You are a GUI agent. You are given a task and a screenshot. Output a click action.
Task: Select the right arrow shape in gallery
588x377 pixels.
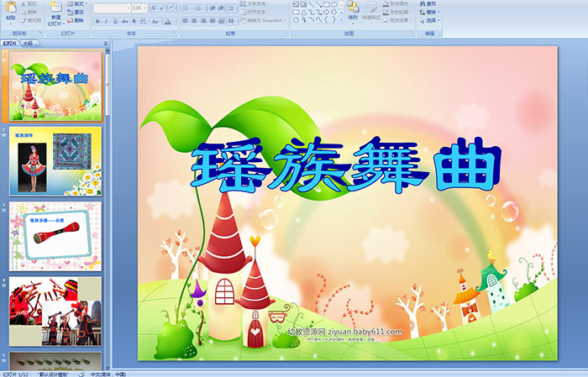(x=326, y=12)
